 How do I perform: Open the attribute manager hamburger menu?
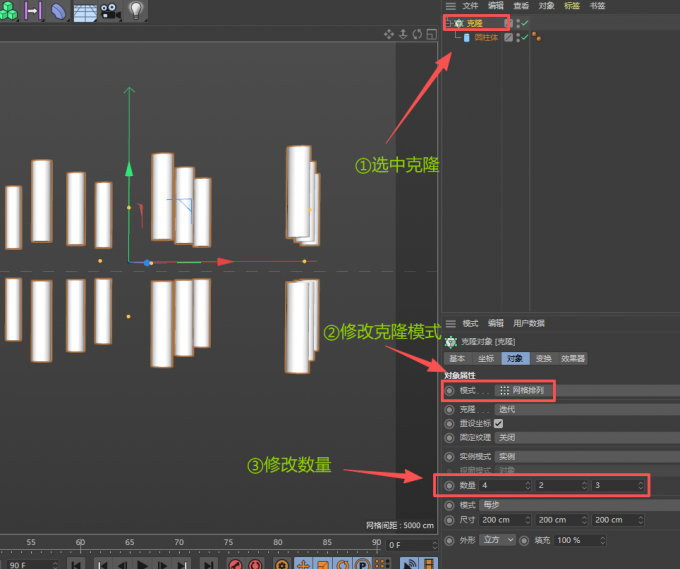coord(451,324)
